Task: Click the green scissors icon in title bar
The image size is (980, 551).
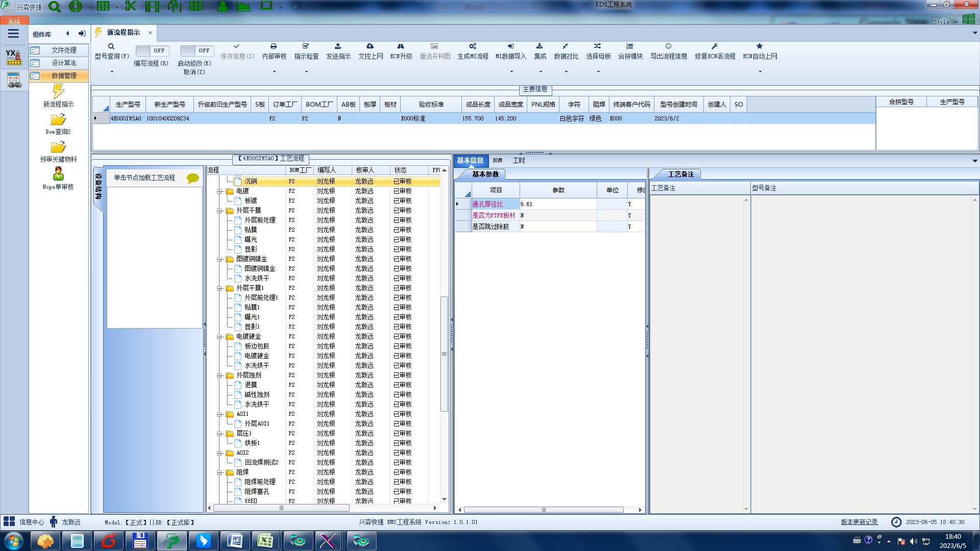Action: [x=131, y=7]
